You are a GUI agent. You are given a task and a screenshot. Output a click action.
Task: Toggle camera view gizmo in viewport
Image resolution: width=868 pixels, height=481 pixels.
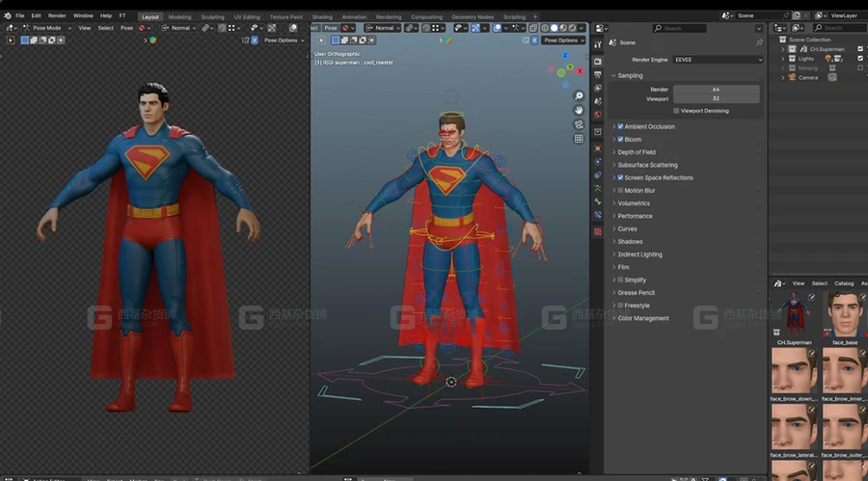[x=579, y=124]
